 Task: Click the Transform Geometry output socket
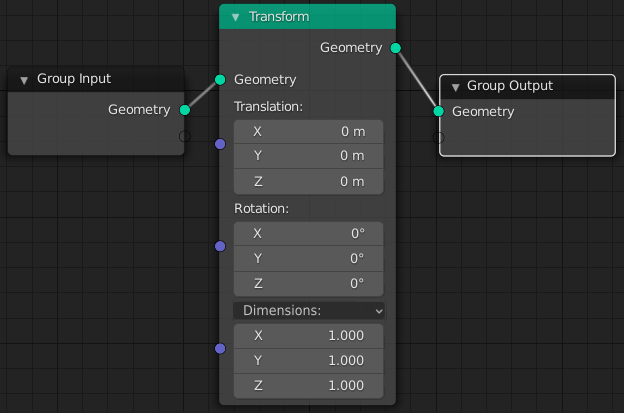tap(396, 48)
